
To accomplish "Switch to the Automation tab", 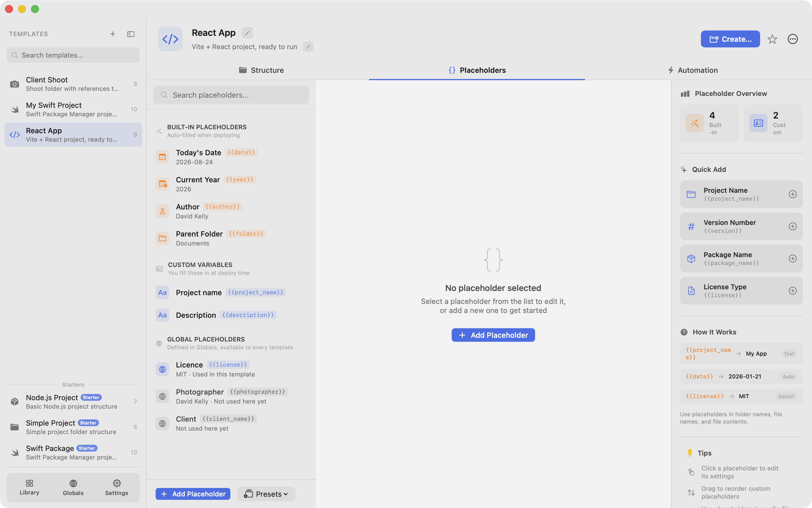I will pyautogui.click(x=692, y=70).
